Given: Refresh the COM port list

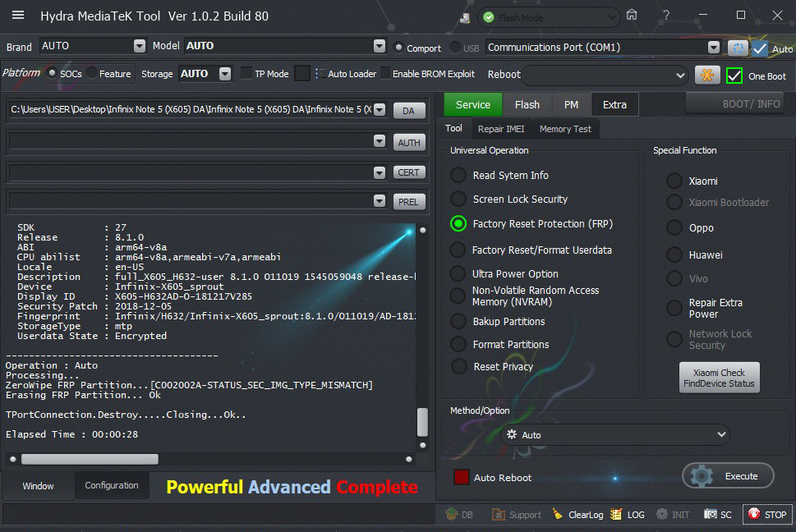Looking at the screenshot, I should click(738, 48).
